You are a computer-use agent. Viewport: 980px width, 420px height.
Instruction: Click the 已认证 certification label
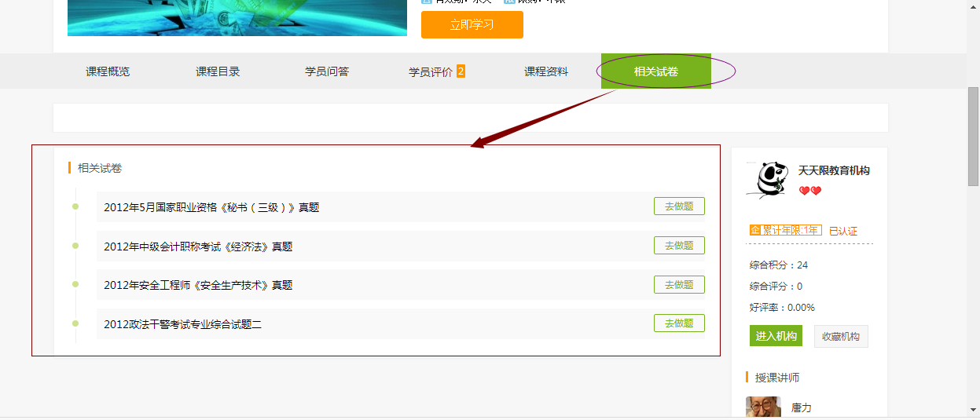pyautogui.click(x=843, y=231)
